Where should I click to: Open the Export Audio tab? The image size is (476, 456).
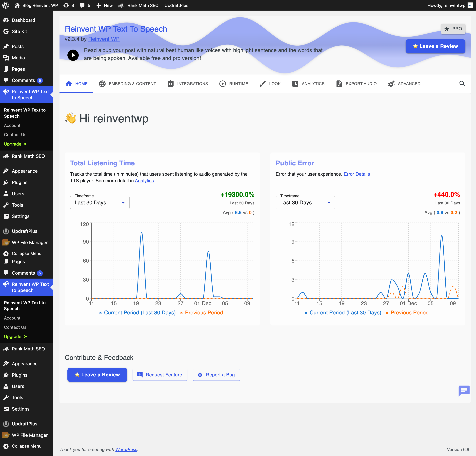click(x=356, y=84)
